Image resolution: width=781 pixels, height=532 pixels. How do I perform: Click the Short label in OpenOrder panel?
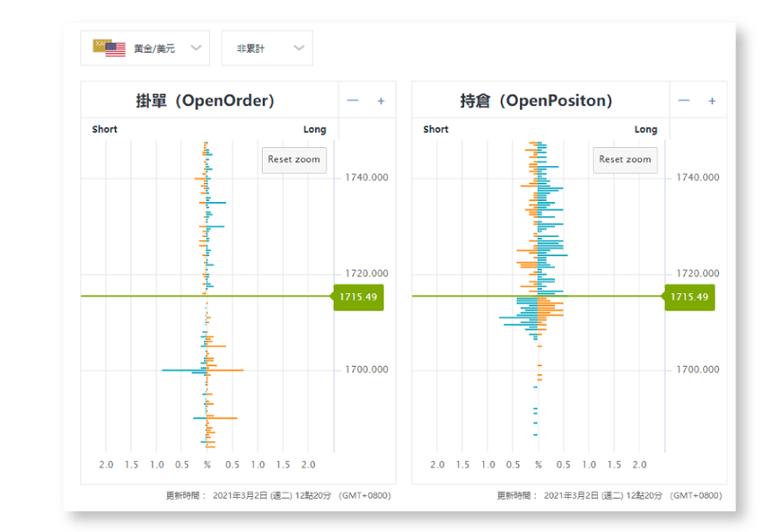coord(105,129)
